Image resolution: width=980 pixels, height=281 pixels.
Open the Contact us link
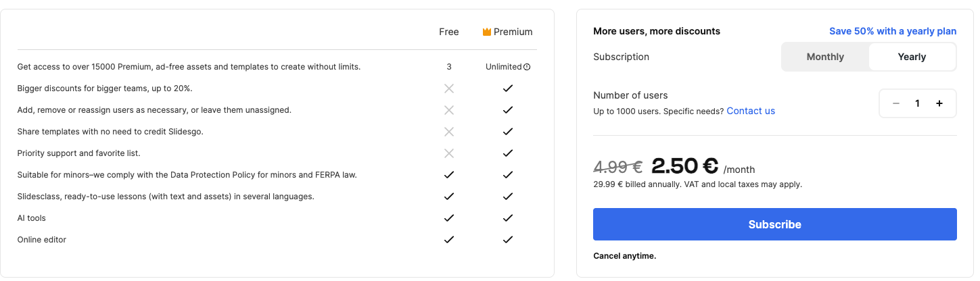(x=751, y=111)
